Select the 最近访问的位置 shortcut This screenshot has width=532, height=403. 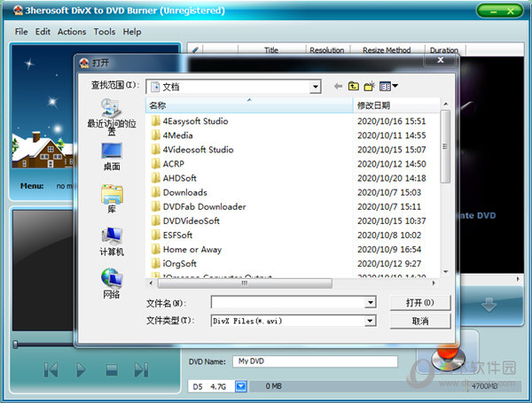tap(112, 117)
